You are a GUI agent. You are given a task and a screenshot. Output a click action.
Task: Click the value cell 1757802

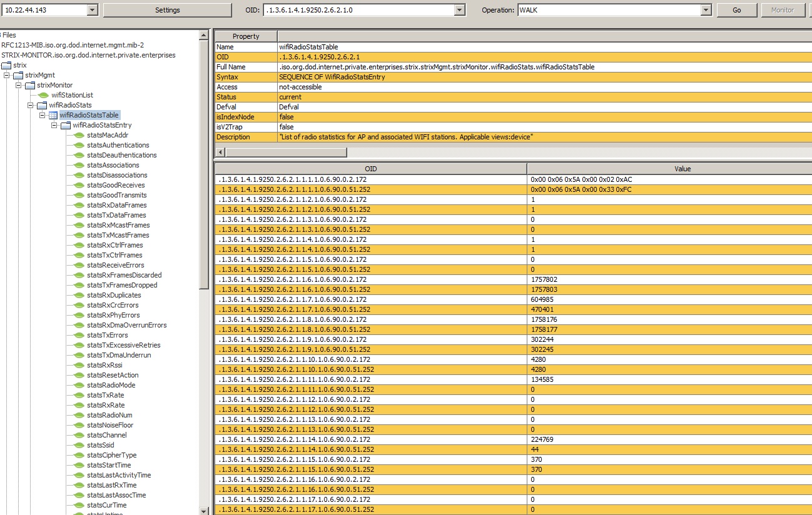(x=669, y=279)
